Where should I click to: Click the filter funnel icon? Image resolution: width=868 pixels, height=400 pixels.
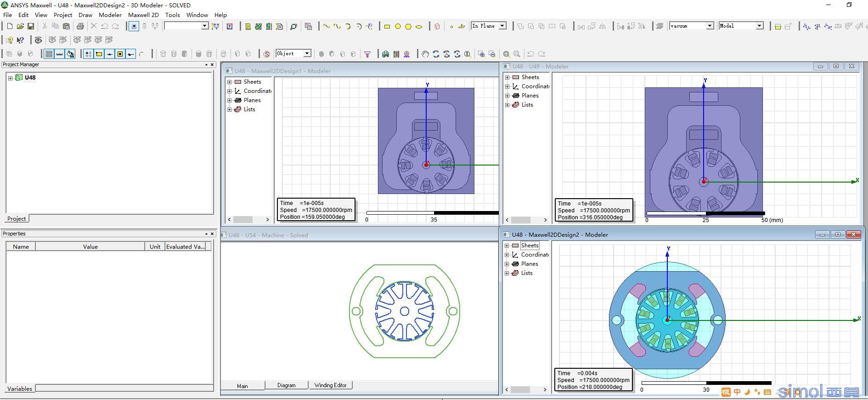[367, 54]
